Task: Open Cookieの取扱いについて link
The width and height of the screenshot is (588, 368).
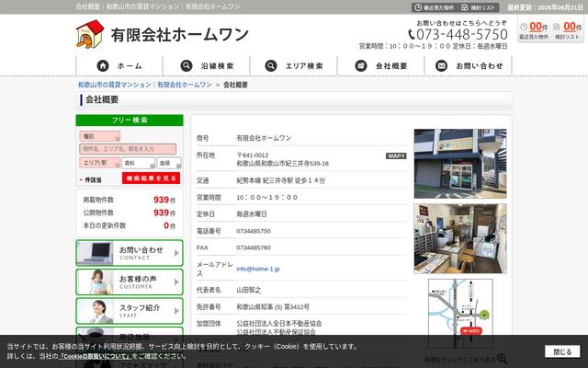Action: (95, 356)
